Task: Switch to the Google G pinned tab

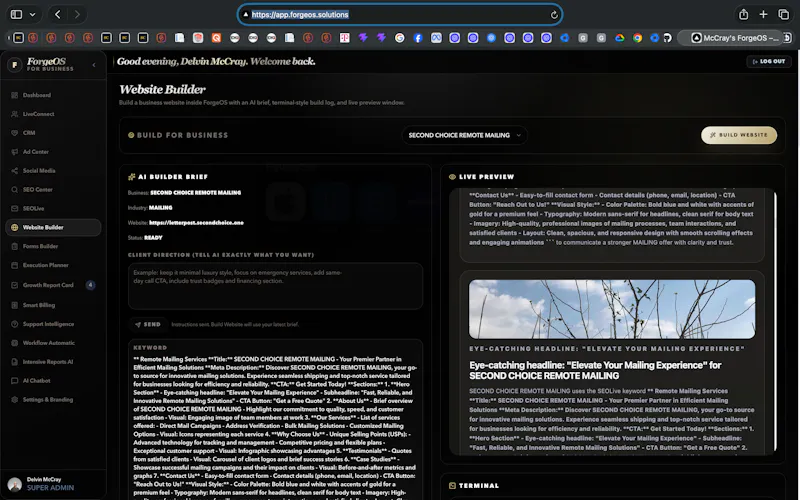Action: (x=399, y=38)
